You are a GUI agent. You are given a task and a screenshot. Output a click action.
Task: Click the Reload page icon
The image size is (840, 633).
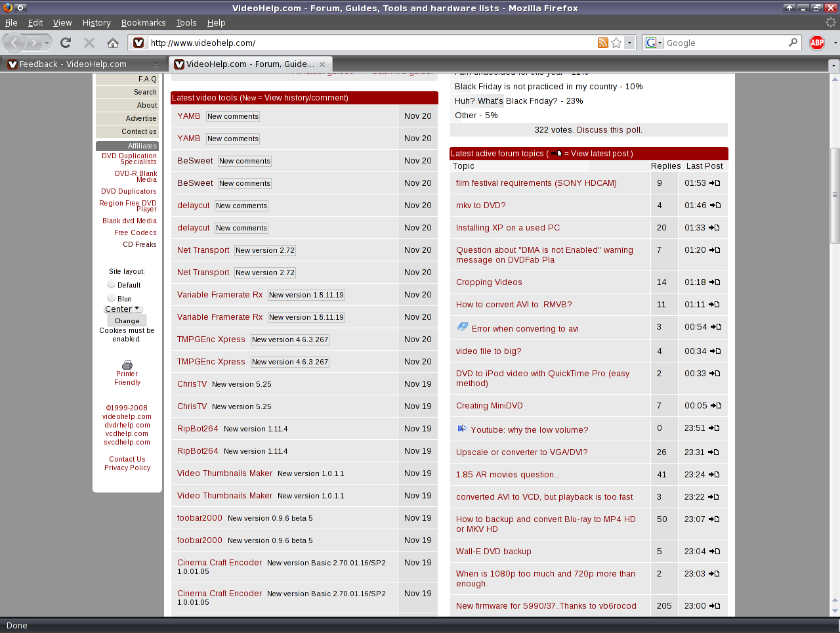(x=66, y=43)
